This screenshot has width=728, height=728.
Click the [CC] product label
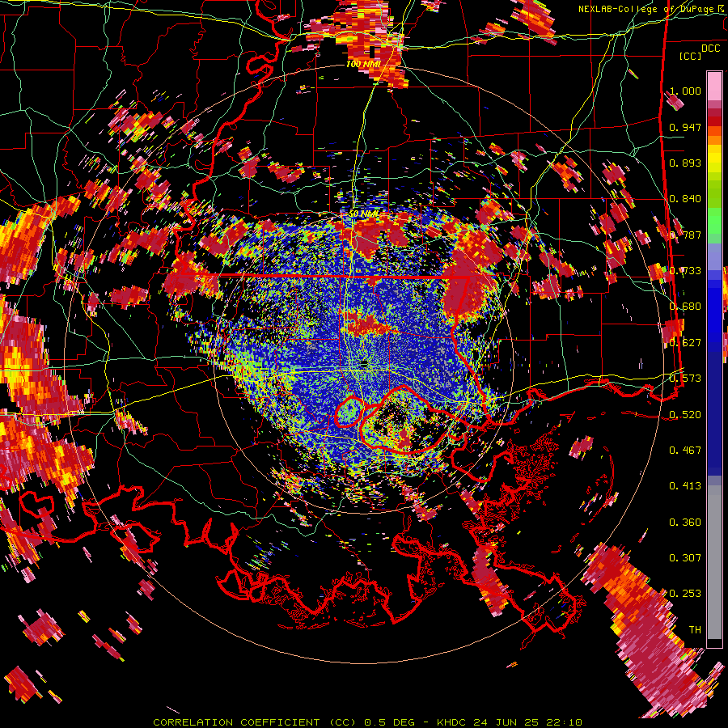690,56
